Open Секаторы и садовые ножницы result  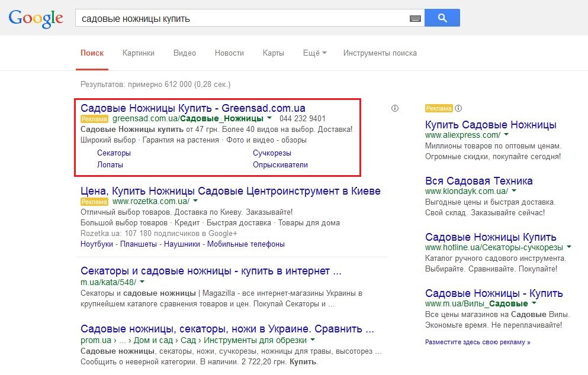click(211, 271)
